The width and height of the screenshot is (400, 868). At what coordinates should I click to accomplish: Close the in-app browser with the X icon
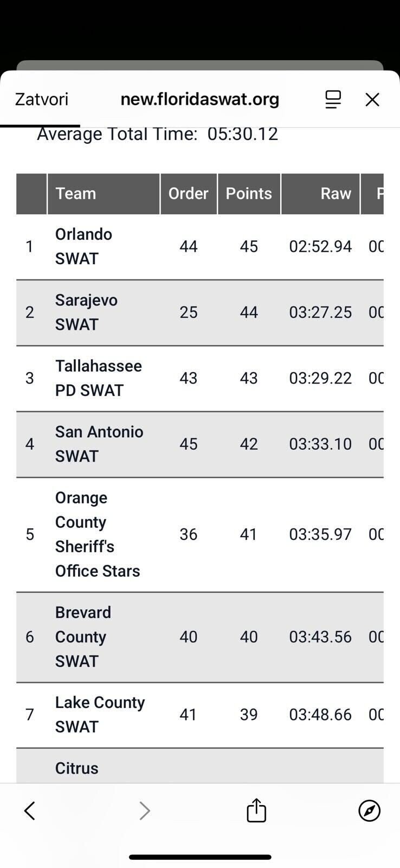tap(372, 99)
